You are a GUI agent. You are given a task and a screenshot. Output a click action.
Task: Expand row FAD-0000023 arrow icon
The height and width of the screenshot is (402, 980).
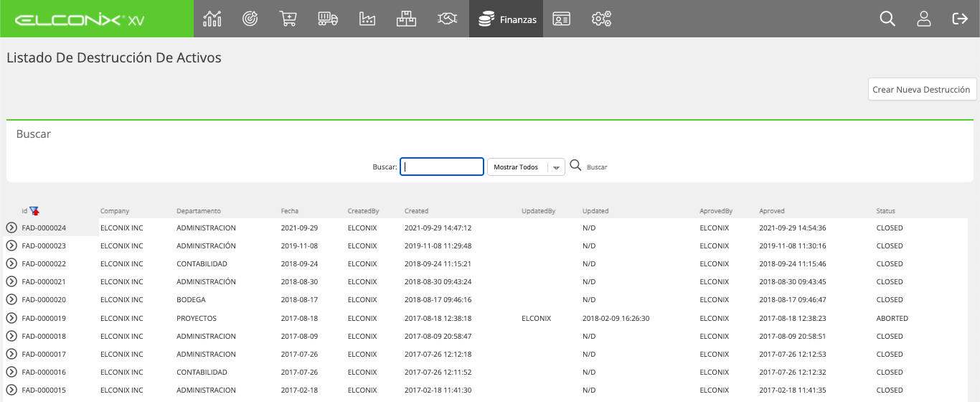pos(11,246)
